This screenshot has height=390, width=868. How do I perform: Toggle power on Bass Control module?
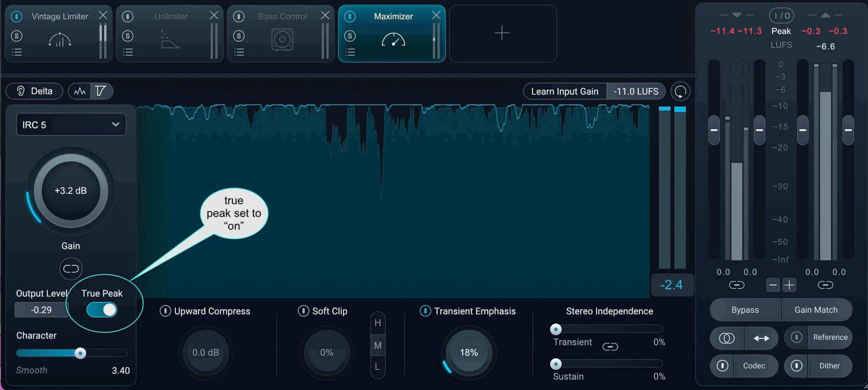239,17
